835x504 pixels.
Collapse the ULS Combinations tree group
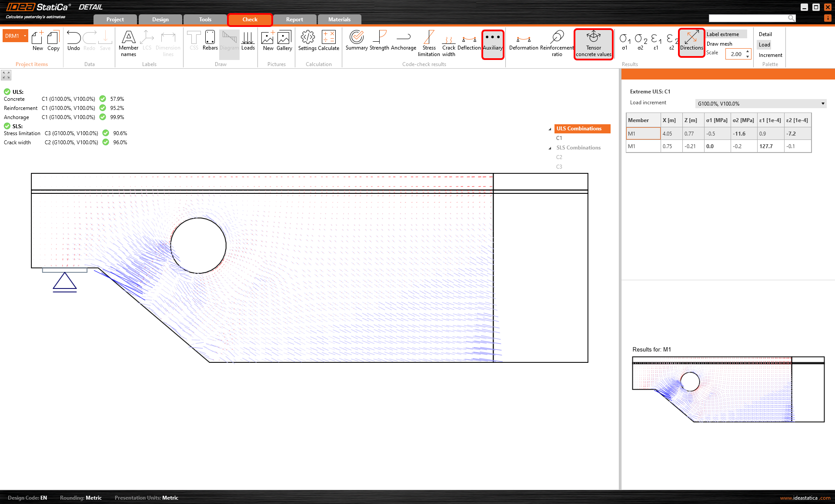(x=550, y=129)
